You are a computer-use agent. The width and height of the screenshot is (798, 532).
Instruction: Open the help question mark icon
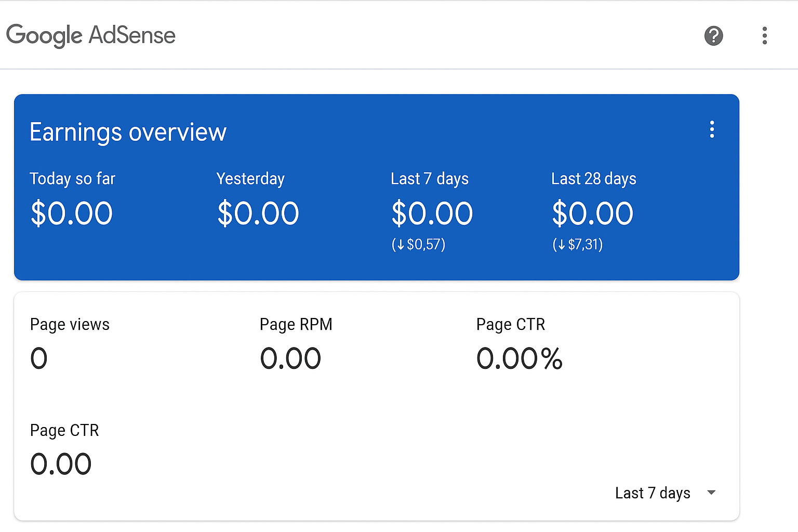[713, 36]
